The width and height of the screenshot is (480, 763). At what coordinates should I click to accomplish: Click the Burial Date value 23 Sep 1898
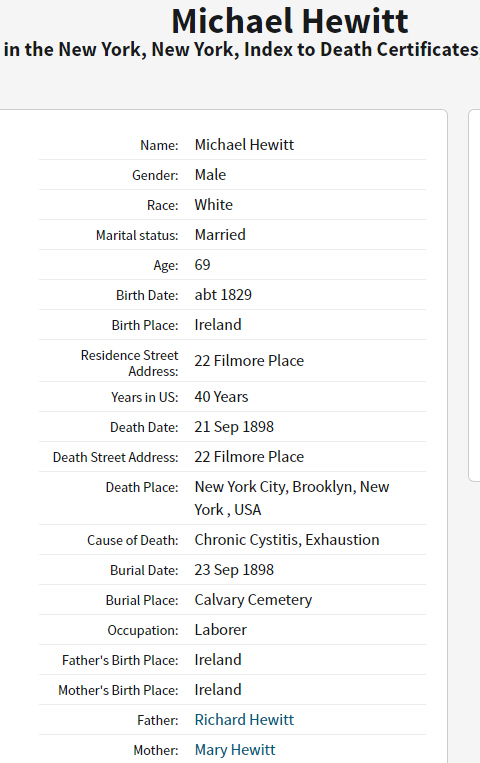[234, 570]
